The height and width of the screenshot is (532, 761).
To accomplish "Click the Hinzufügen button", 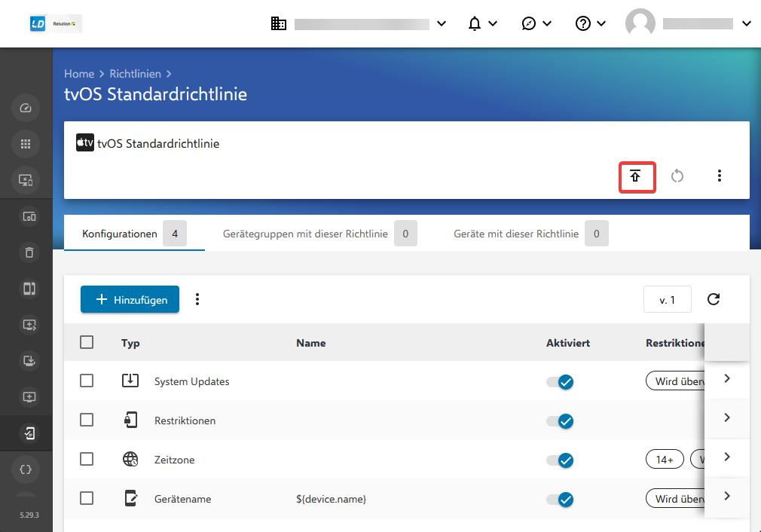I will 130,299.
